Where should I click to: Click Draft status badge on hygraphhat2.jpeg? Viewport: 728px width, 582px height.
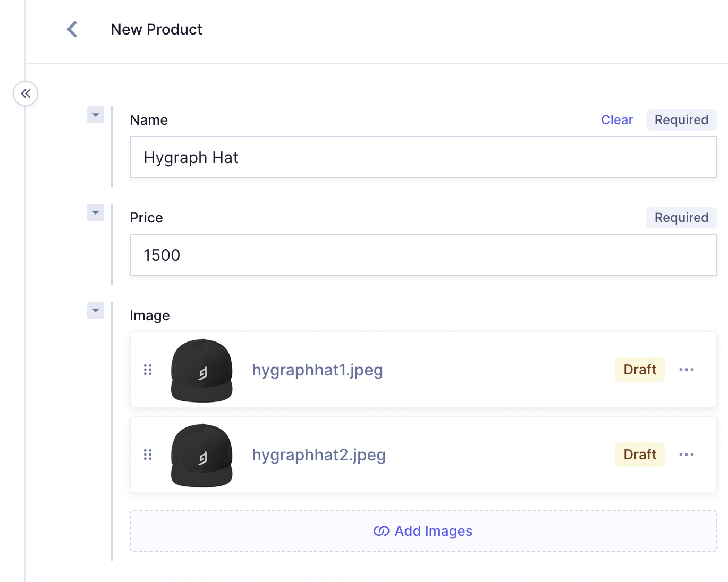point(639,455)
